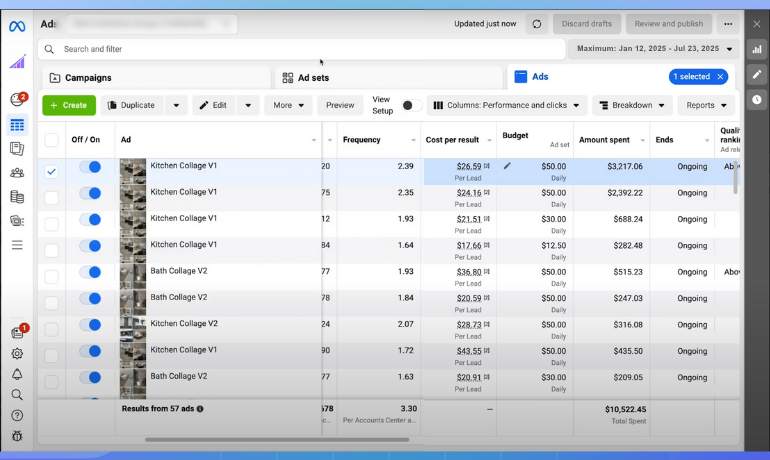Click the Duplicate button
770x460 pixels.
pyautogui.click(x=132, y=105)
